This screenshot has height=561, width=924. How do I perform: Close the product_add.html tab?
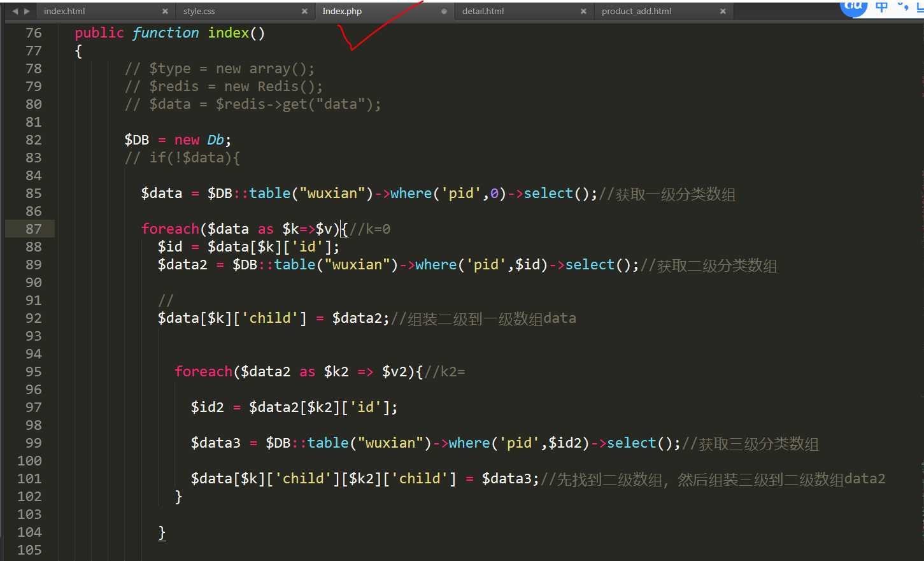(x=723, y=11)
